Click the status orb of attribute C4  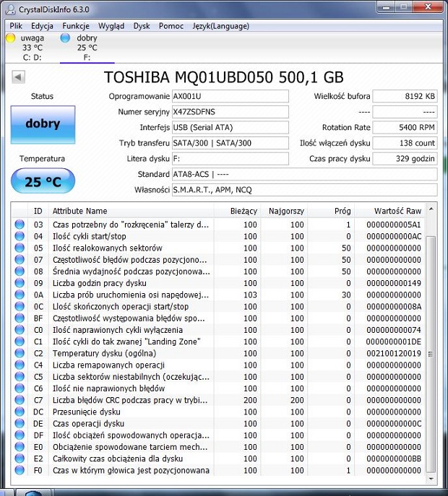[20, 365]
